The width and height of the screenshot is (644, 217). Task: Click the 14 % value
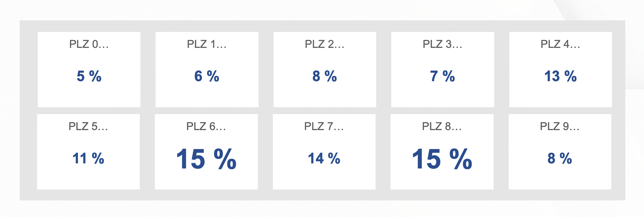pyautogui.click(x=324, y=158)
